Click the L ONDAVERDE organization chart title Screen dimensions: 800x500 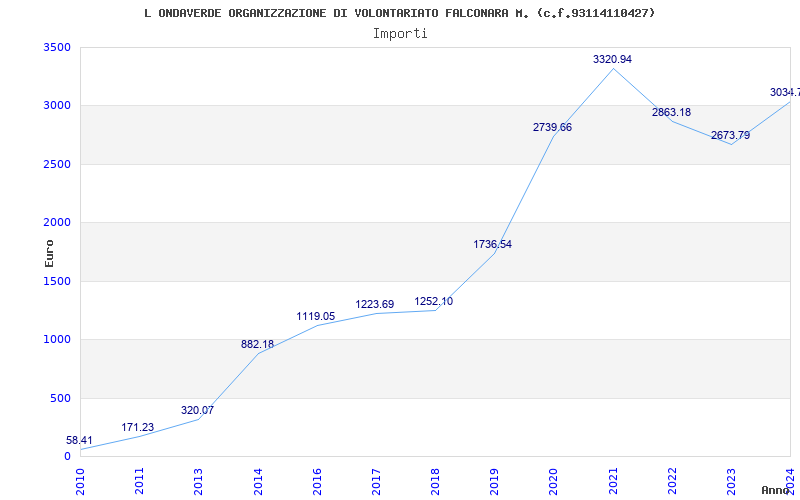pos(399,13)
